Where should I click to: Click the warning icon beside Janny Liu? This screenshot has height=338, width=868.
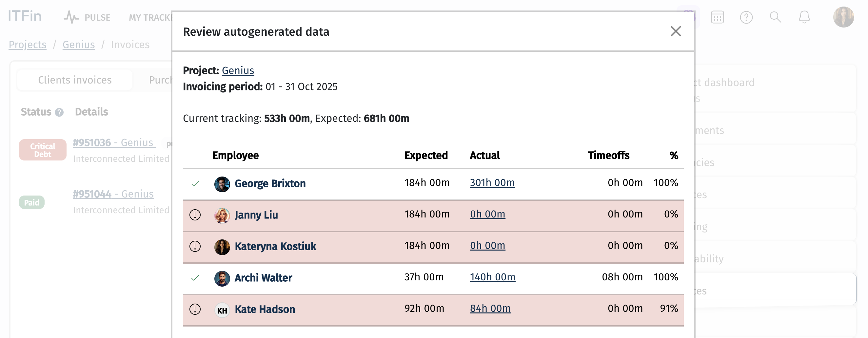click(x=195, y=215)
